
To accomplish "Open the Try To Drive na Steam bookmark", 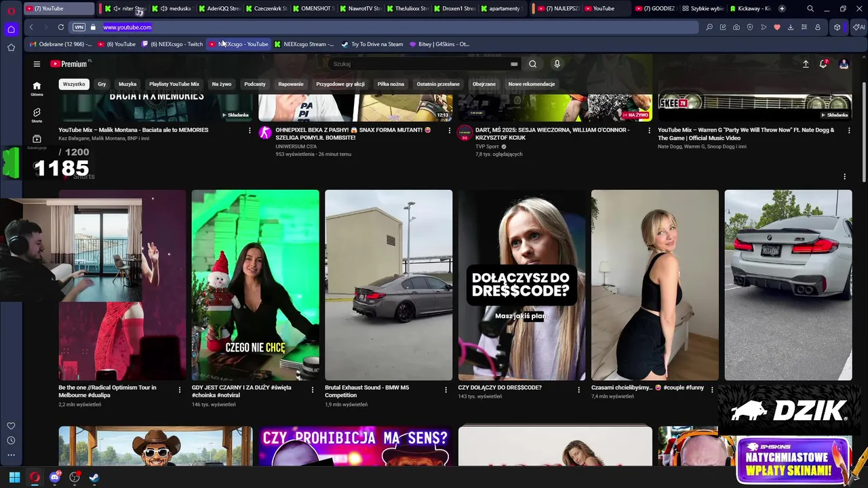I will (x=372, y=44).
